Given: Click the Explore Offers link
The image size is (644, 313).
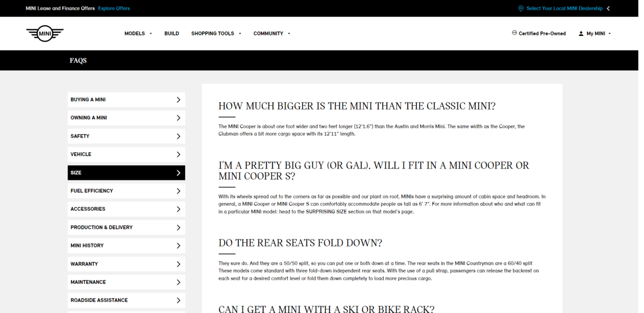Looking at the screenshot, I should pos(114,9).
